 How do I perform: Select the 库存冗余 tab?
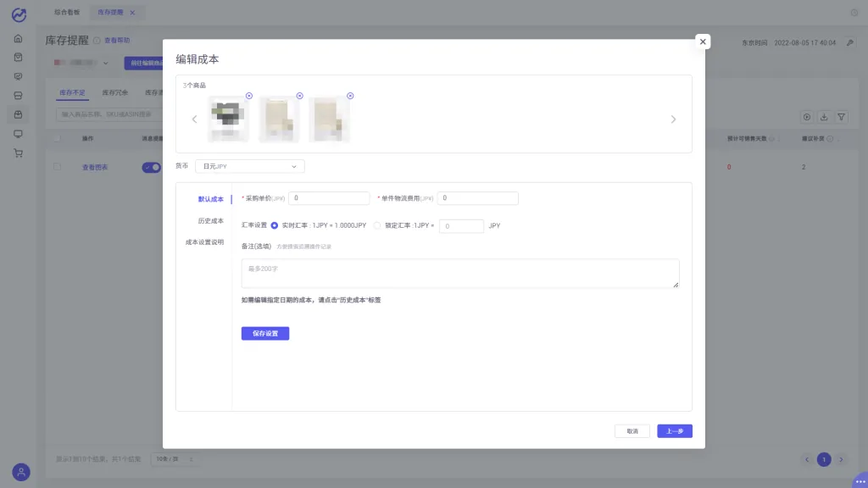(114, 93)
